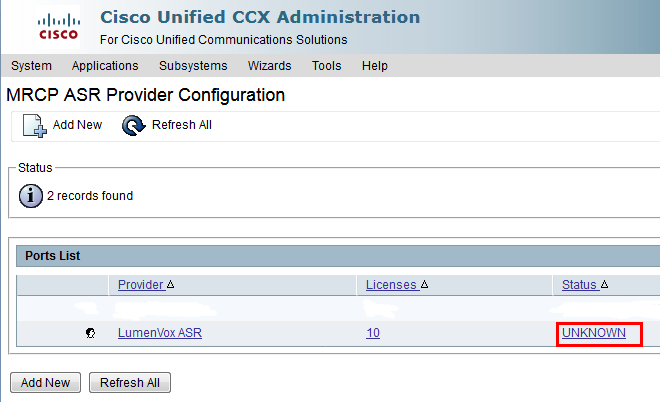Image resolution: width=660 pixels, height=402 pixels.
Task: Click the UNKNOWN status link
Action: tap(594, 333)
